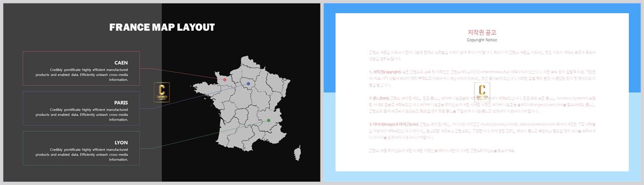Click the blue Paris map marker
The image size is (644, 185).
(248, 84)
